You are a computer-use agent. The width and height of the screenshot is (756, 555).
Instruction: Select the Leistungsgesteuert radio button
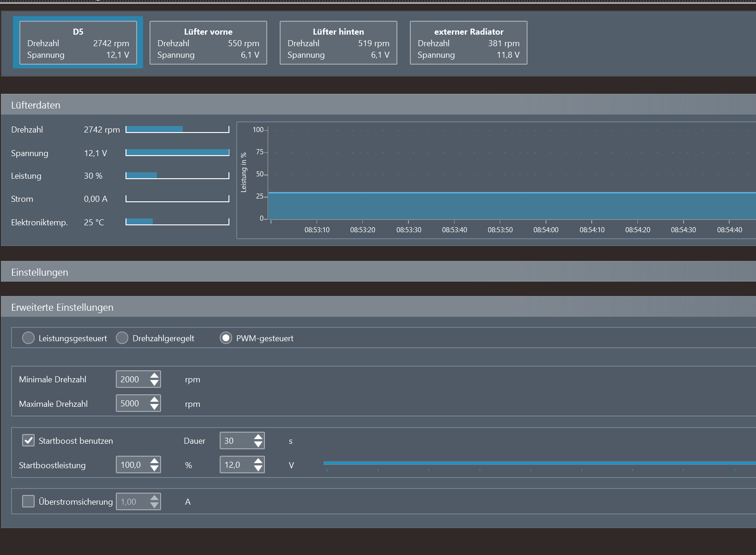coord(29,338)
